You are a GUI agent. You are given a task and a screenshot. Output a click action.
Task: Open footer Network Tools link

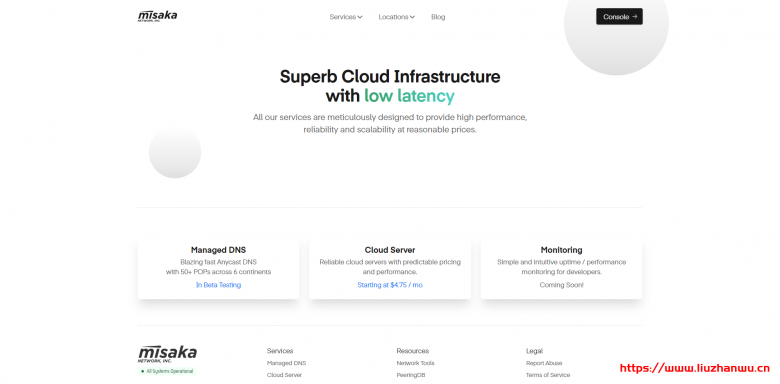click(x=415, y=363)
